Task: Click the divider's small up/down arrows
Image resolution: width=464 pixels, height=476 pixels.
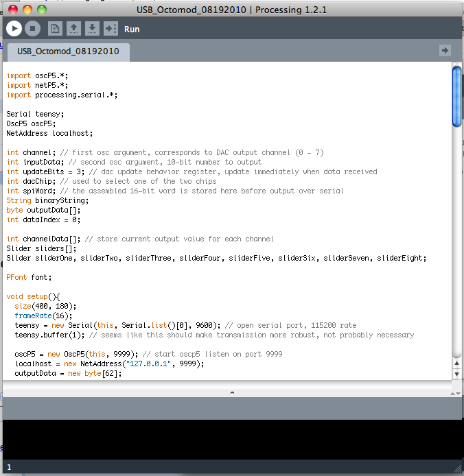Action: pos(455,394)
